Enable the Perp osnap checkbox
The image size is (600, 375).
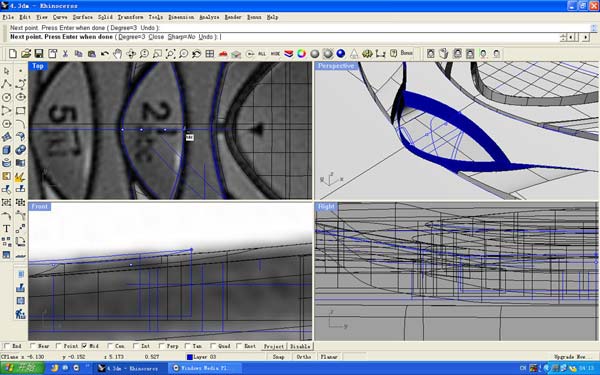click(x=161, y=346)
